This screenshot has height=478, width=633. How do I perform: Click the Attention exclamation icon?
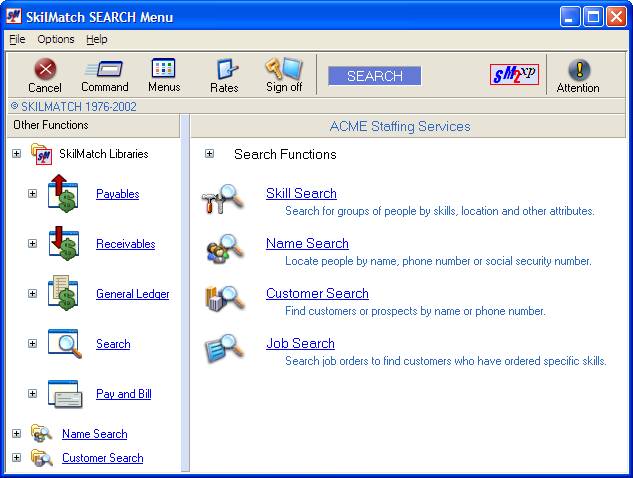pyautogui.click(x=579, y=69)
